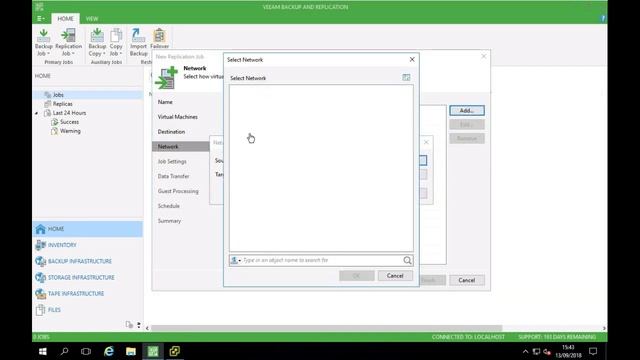Select the Job Settings wizard step

[172, 162]
